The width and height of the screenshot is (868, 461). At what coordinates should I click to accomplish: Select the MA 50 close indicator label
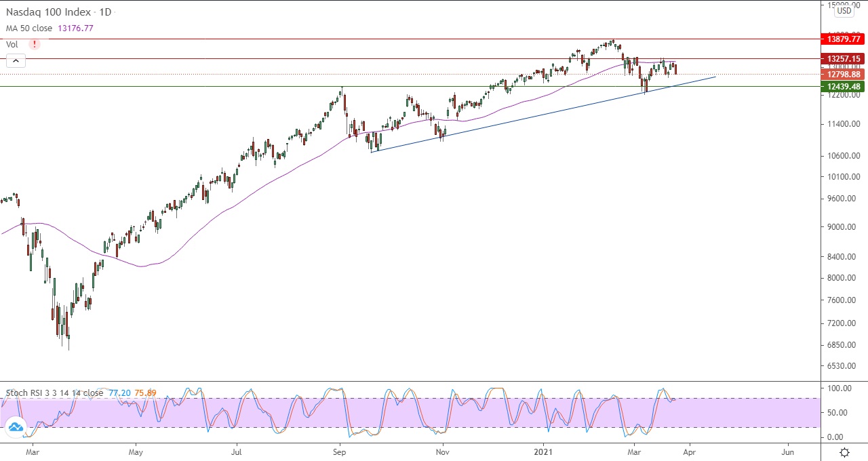click(31, 28)
